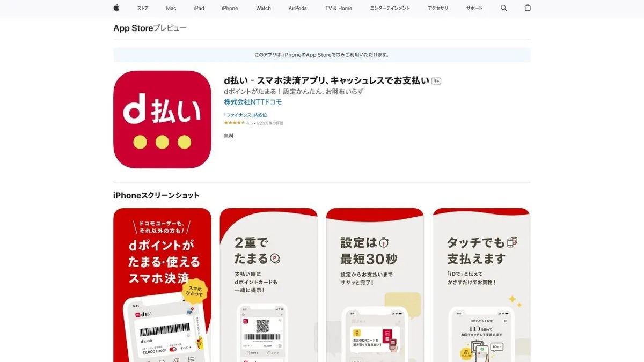Click the star rating icons

pyautogui.click(x=235, y=123)
